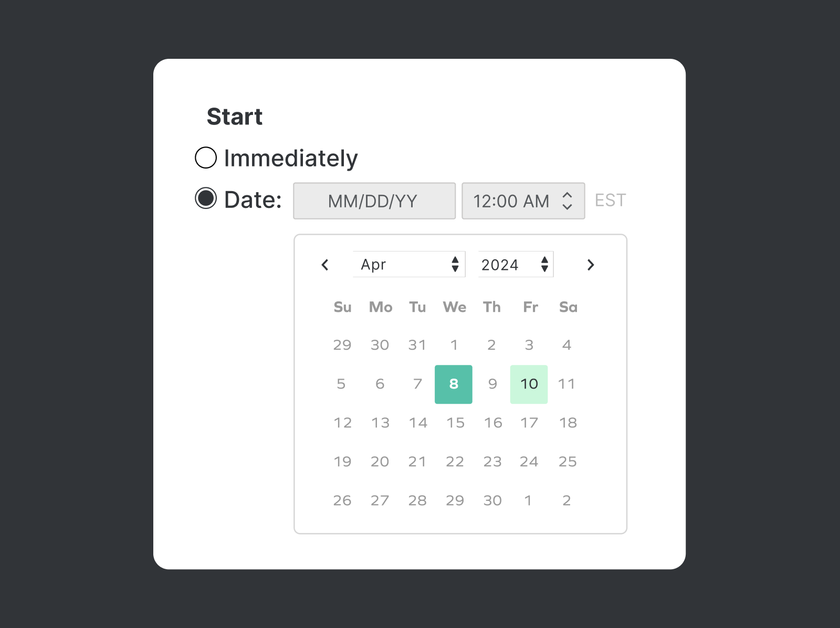Expand the 12:00 AM time selector
This screenshot has height=628, width=840.
click(523, 200)
